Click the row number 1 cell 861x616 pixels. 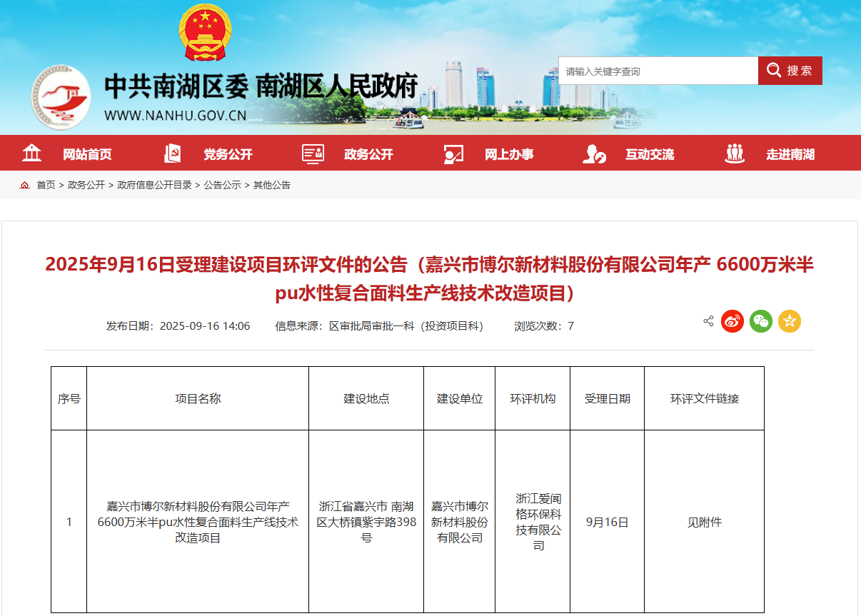pyautogui.click(x=69, y=522)
